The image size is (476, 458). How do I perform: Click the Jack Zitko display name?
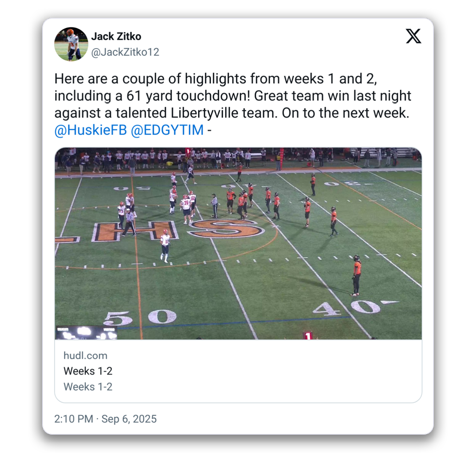coord(116,36)
